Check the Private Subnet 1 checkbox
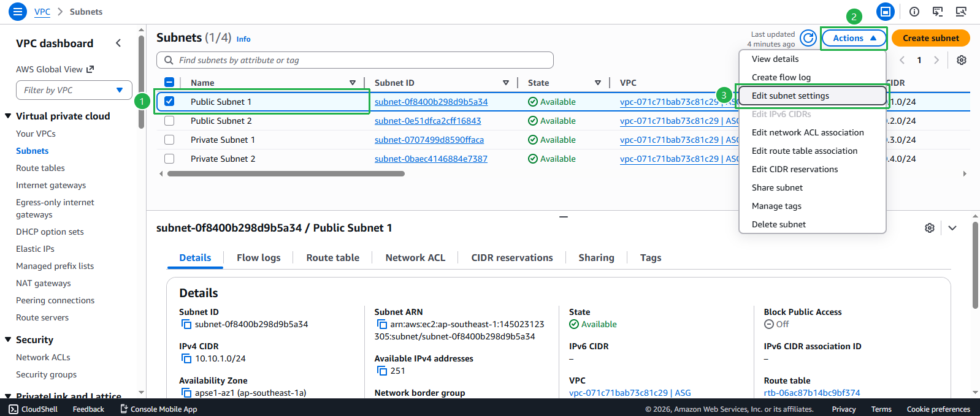 click(169, 140)
